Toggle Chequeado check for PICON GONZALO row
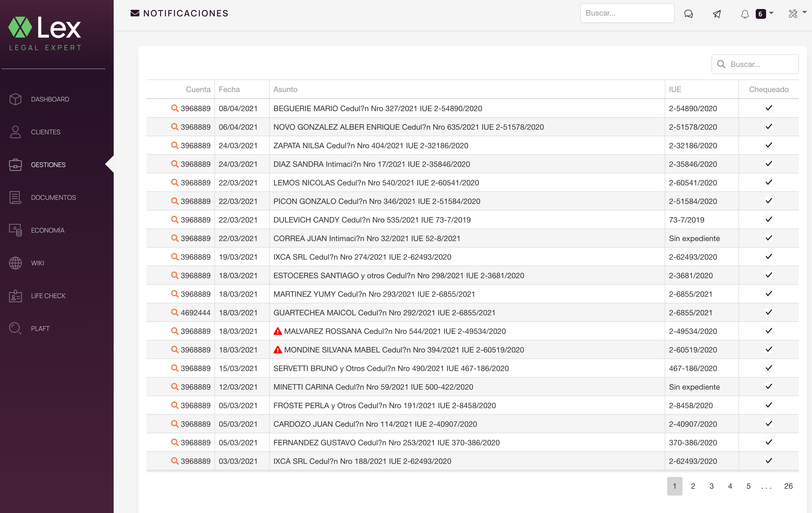Viewport: 812px width, 513px height. click(x=769, y=201)
